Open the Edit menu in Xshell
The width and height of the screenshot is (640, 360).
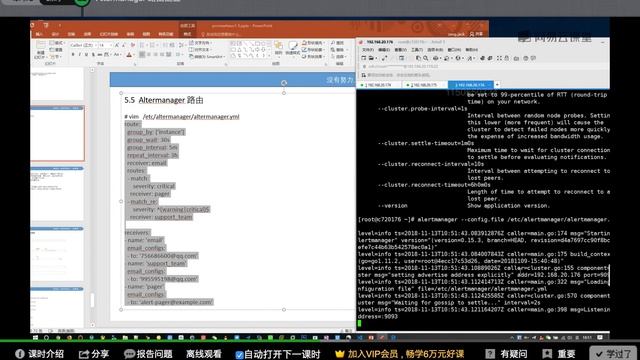click(x=384, y=50)
